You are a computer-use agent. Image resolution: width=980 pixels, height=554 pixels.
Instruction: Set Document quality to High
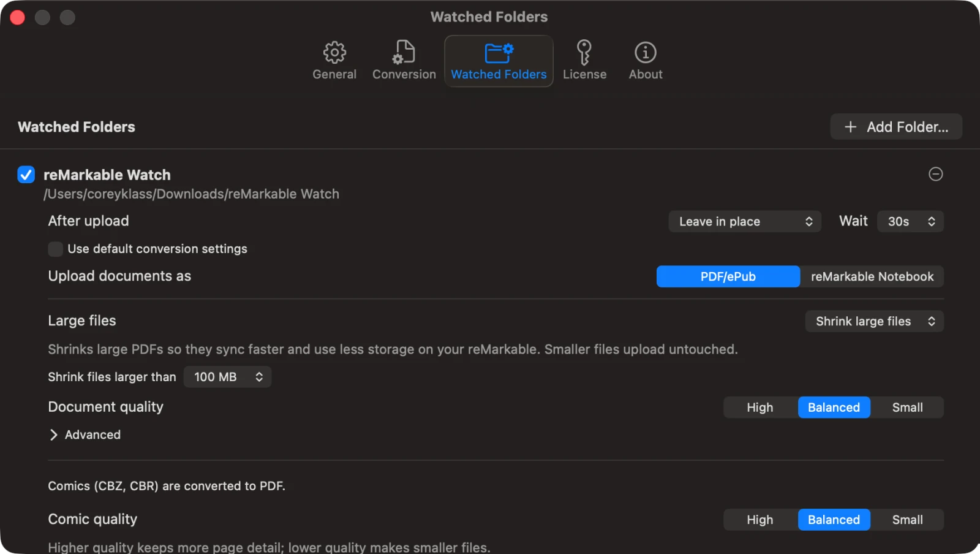point(760,408)
